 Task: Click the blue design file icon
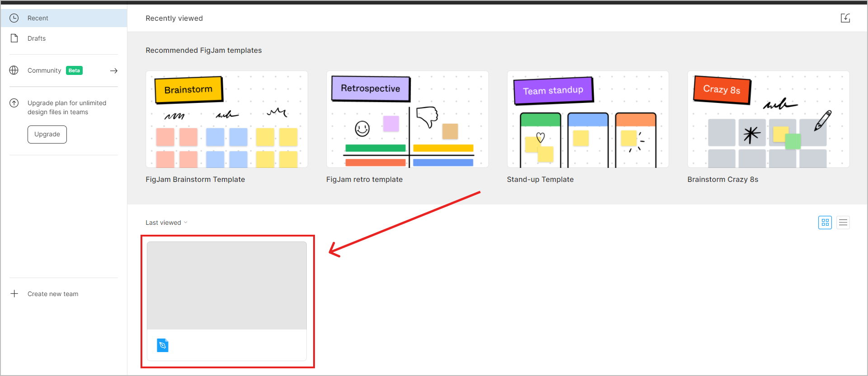coord(163,345)
